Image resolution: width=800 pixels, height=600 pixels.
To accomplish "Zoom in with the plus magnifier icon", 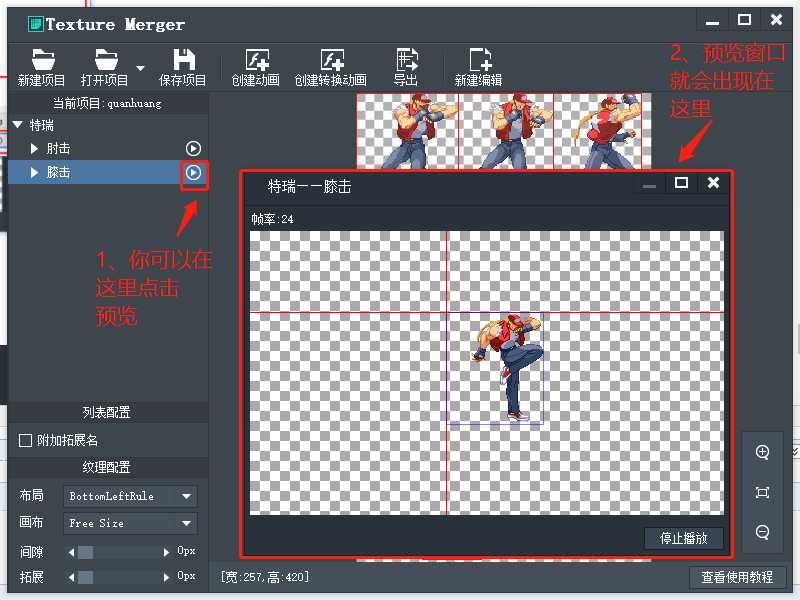I will pyautogui.click(x=762, y=453).
